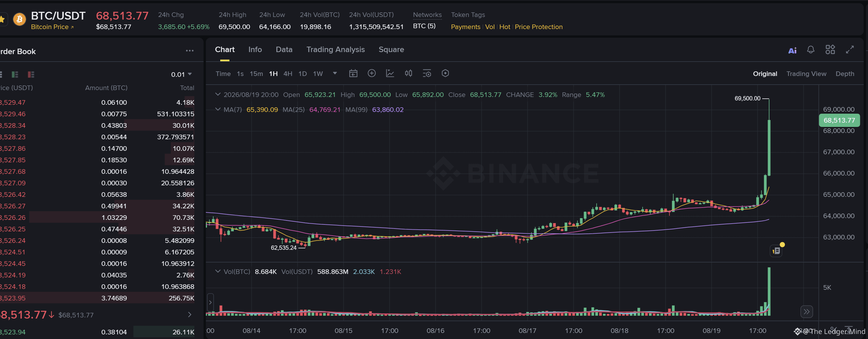Click the 62,535.24 low price marker on chart

283,247
